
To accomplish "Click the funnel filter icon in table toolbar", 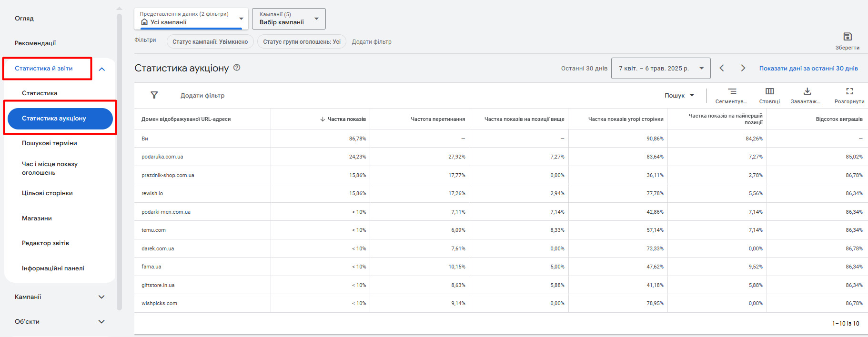I will pos(154,95).
